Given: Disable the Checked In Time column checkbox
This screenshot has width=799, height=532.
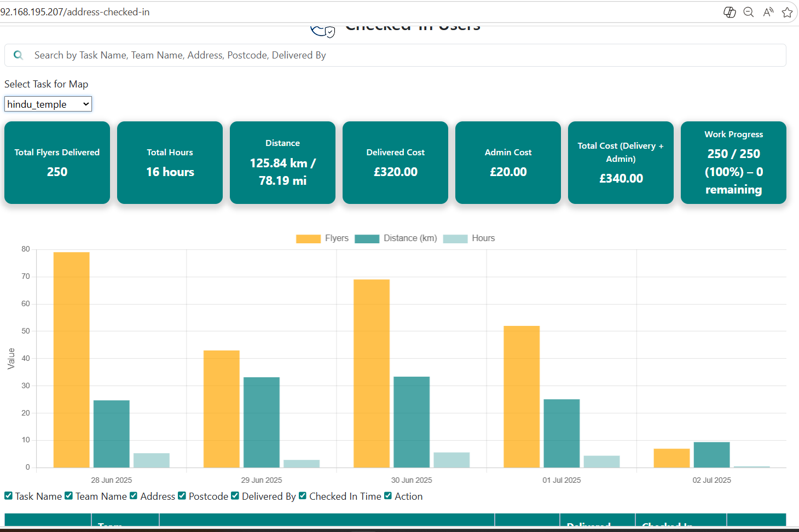Looking at the screenshot, I should pyautogui.click(x=303, y=496).
